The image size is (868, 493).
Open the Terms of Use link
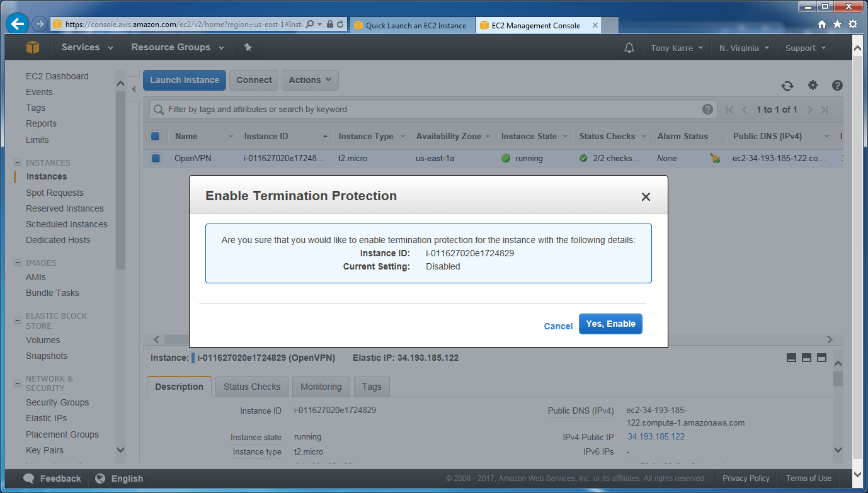[x=809, y=479]
